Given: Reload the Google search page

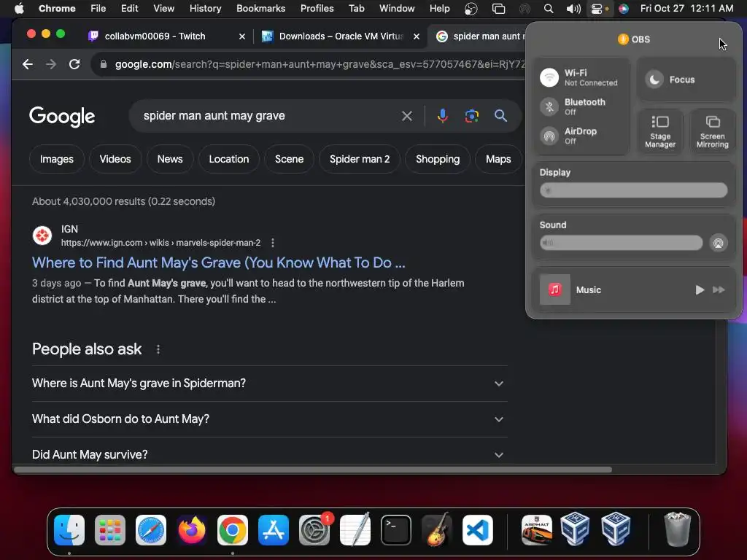Looking at the screenshot, I should tap(74, 64).
